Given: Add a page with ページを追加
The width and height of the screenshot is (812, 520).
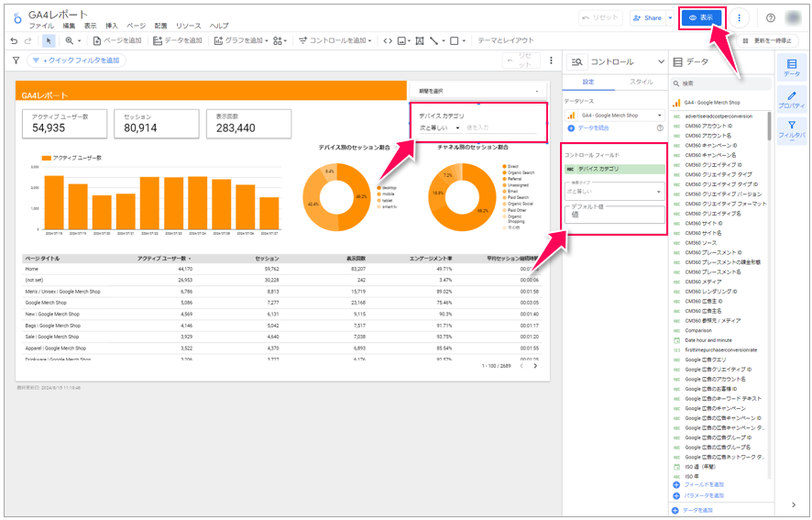Looking at the screenshot, I should [x=117, y=40].
